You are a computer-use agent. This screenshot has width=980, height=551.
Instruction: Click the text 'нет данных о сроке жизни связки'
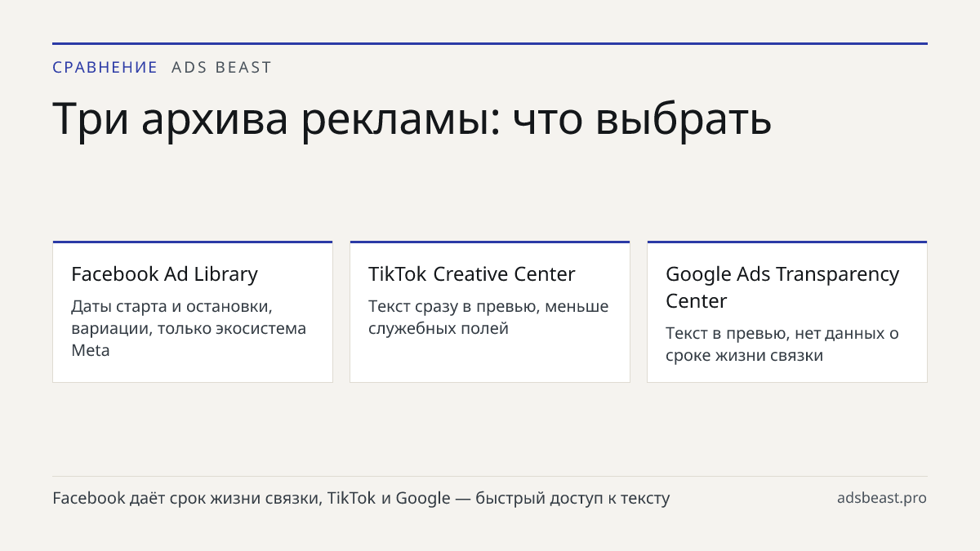pyautogui.click(x=782, y=344)
